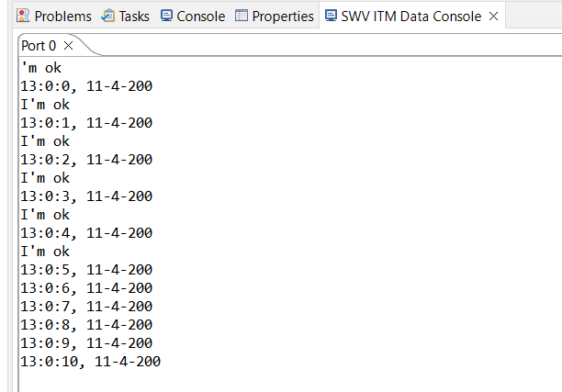This screenshot has width=562, height=392.
Task: Click the "13:0:10, 11-4-200" output line
Action: [90, 362]
